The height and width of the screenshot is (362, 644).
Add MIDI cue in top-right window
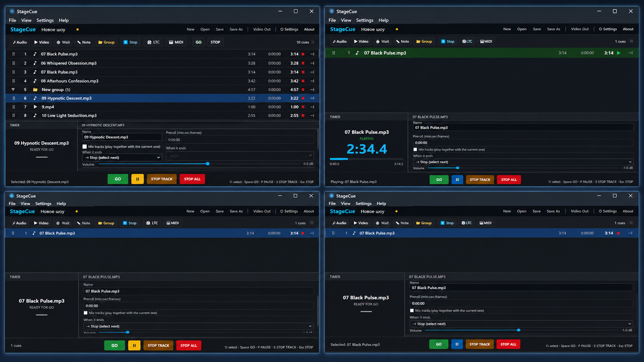(x=486, y=42)
